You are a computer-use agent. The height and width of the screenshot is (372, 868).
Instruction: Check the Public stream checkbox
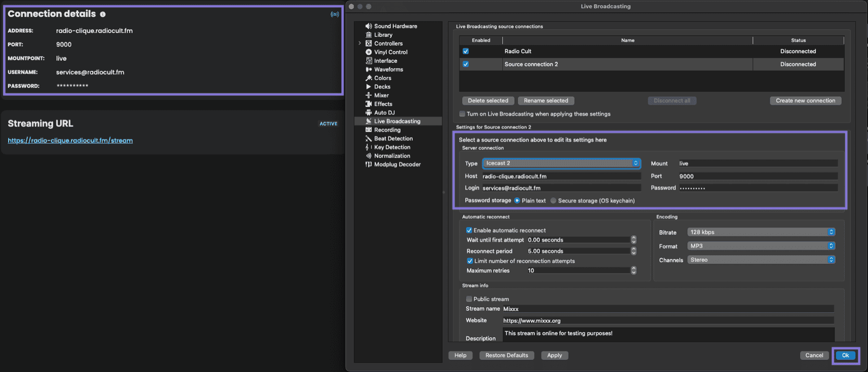pos(469,299)
